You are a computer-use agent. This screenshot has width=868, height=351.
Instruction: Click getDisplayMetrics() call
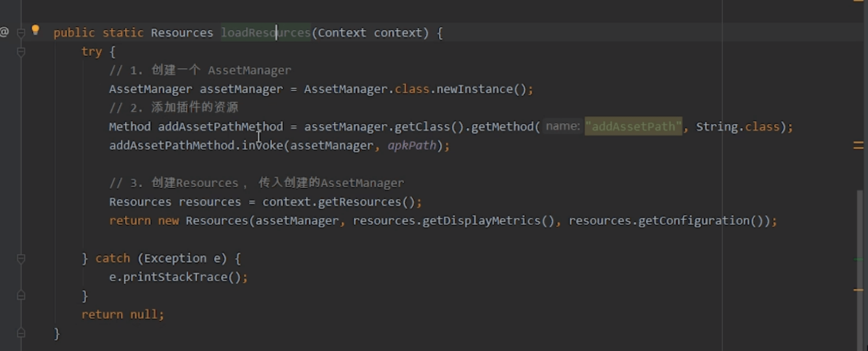(x=488, y=220)
